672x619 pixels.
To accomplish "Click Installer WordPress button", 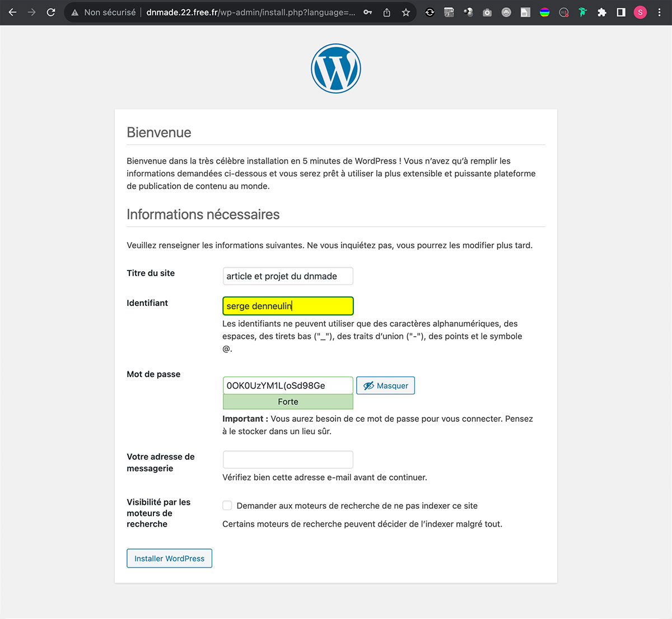I will coord(169,559).
